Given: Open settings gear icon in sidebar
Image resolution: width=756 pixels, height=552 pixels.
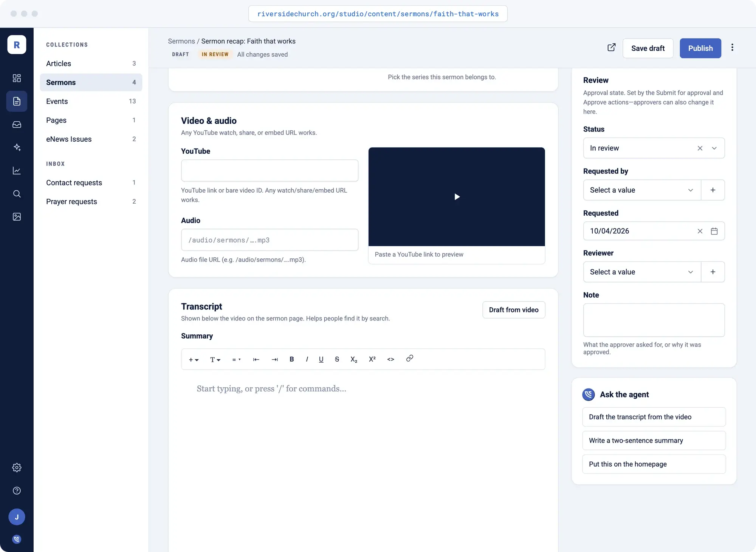Looking at the screenshot, I should [17, 468].
